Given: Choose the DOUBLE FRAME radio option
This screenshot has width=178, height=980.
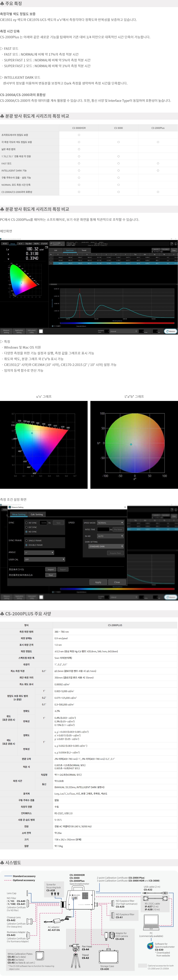Looking at the screenshot, I should click(x=27, y=545).
